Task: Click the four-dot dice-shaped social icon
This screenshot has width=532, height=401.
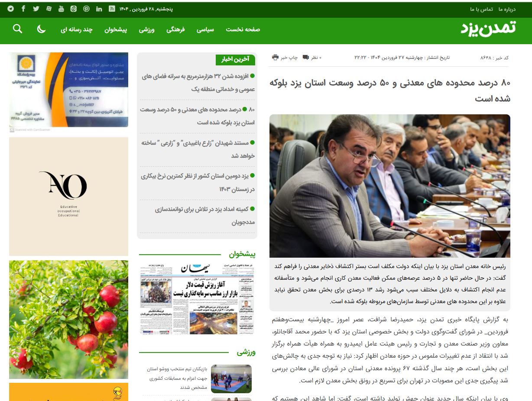Action: click(49, 9)
